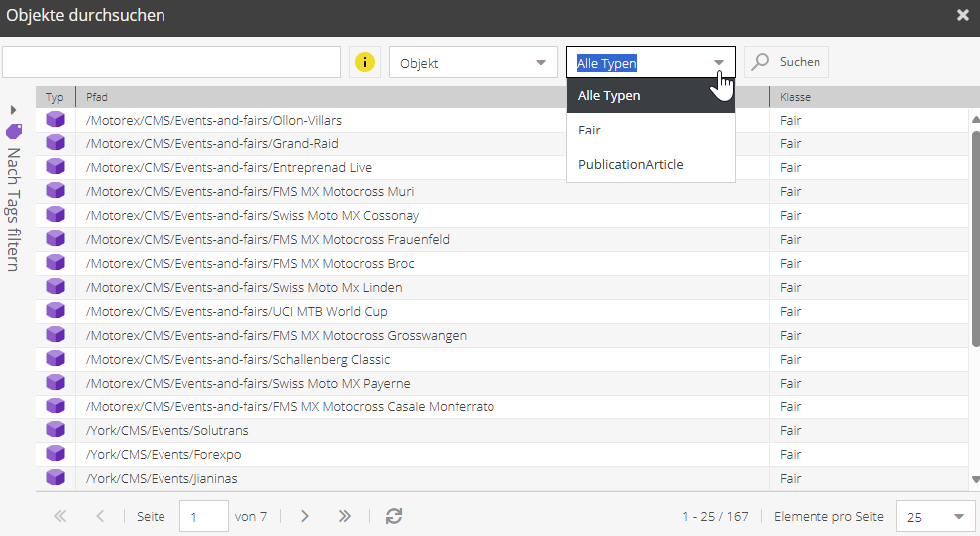This screenshot has height=536, width=980.
Task: Close the Objekte durchsuchen dialog
Action: tap(962, 15)
